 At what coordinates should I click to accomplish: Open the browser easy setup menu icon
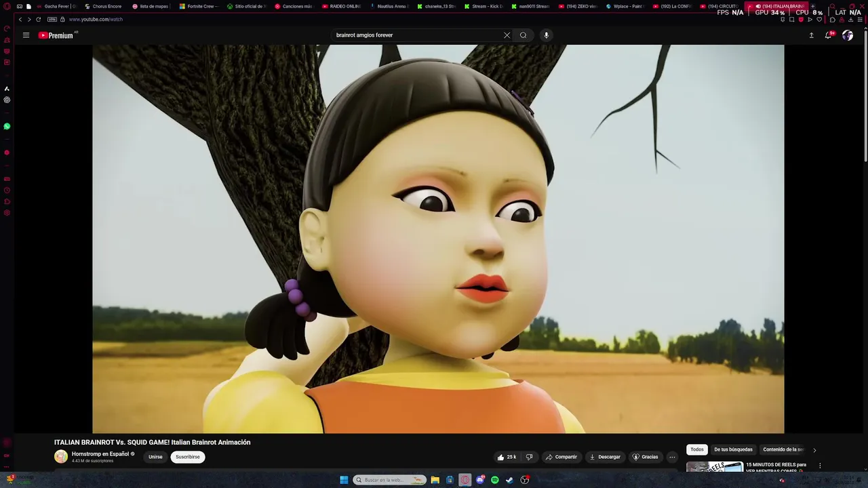tap(860, 19)
